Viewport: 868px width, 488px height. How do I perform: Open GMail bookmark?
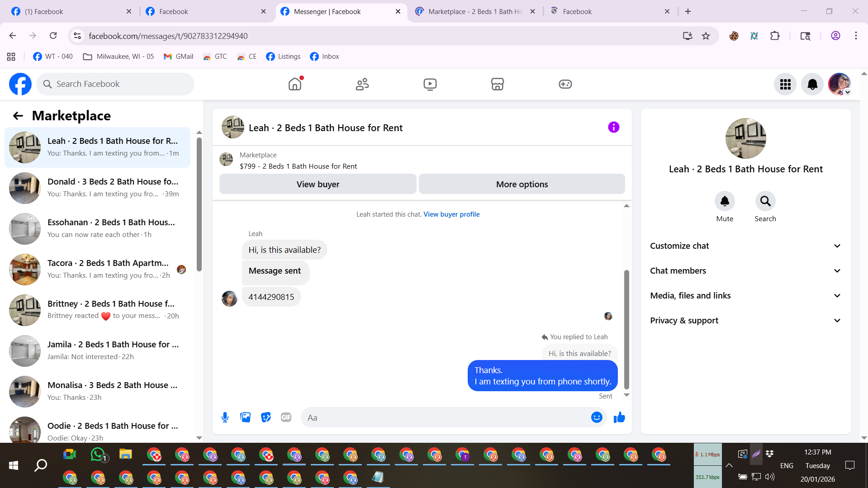(x=178, y=57)
